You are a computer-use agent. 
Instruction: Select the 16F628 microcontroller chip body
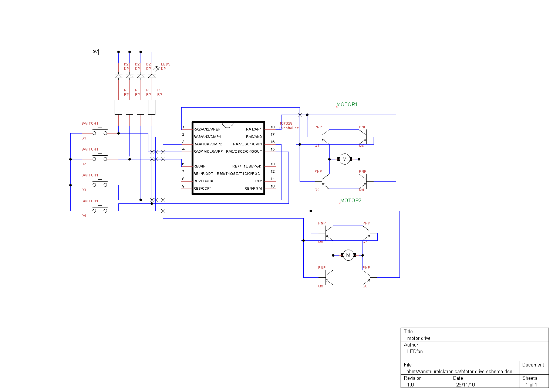click(228, 158)
